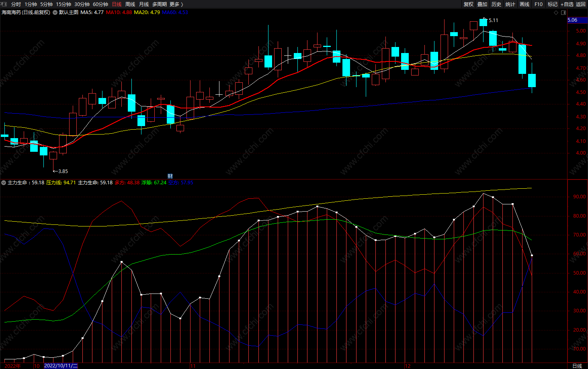Image resolution: width=588 pixels, height=369 pixels.
Task: Expand the 默认主图 indicator dropdown arrow
Action: (x=55, y=12)
